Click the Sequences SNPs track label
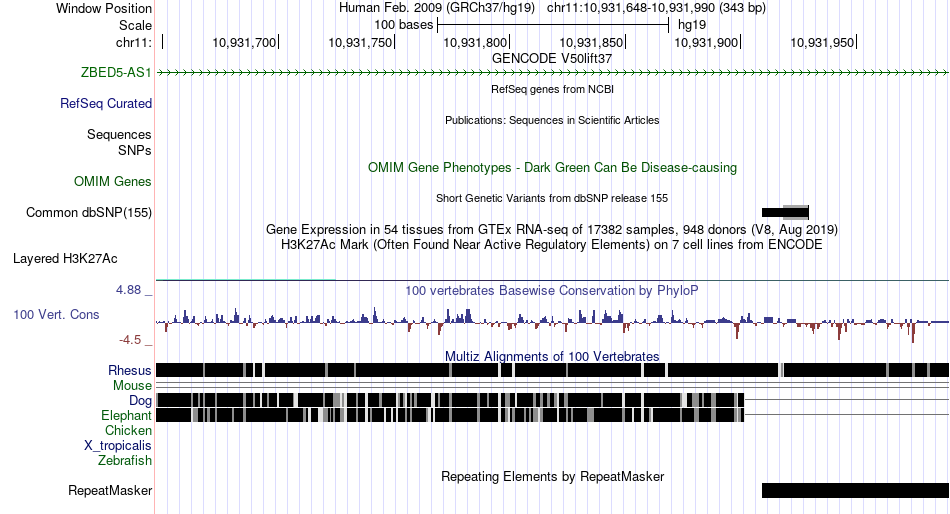Image resolution: width=950 pixels, height=514 pixels. tap(119, 142)
